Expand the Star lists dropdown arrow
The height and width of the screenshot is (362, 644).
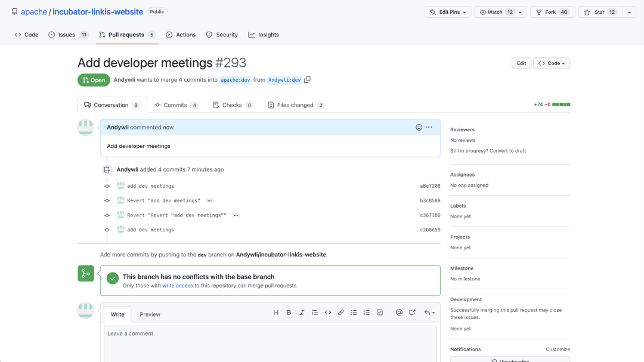pyautogui.click(x=629, y=12)
